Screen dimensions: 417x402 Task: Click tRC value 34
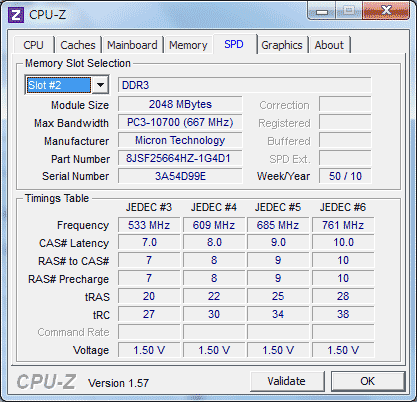[278, 314]
